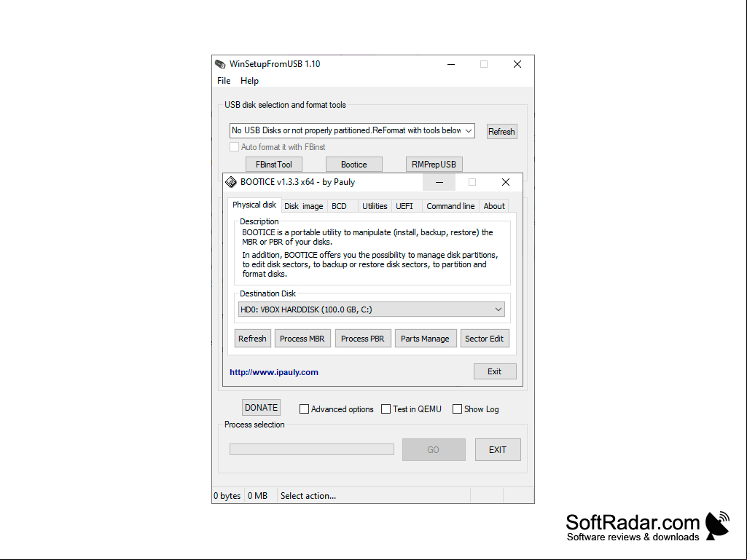This screenshot has height=560, width=747.
Task: Click Exit in BOOTICE window
Action: 495,371
